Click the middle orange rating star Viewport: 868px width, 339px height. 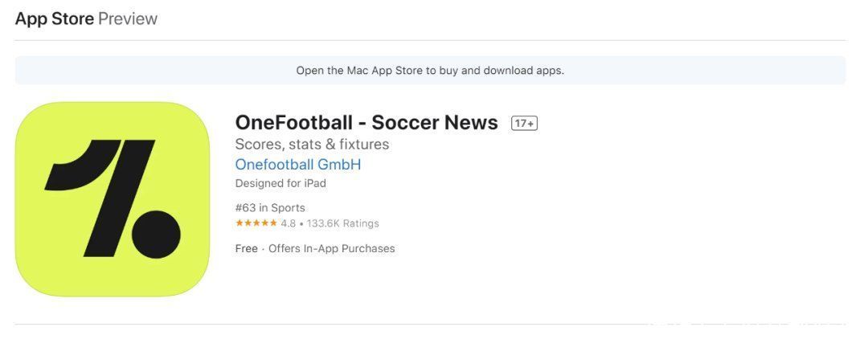[x=256, y=223]
